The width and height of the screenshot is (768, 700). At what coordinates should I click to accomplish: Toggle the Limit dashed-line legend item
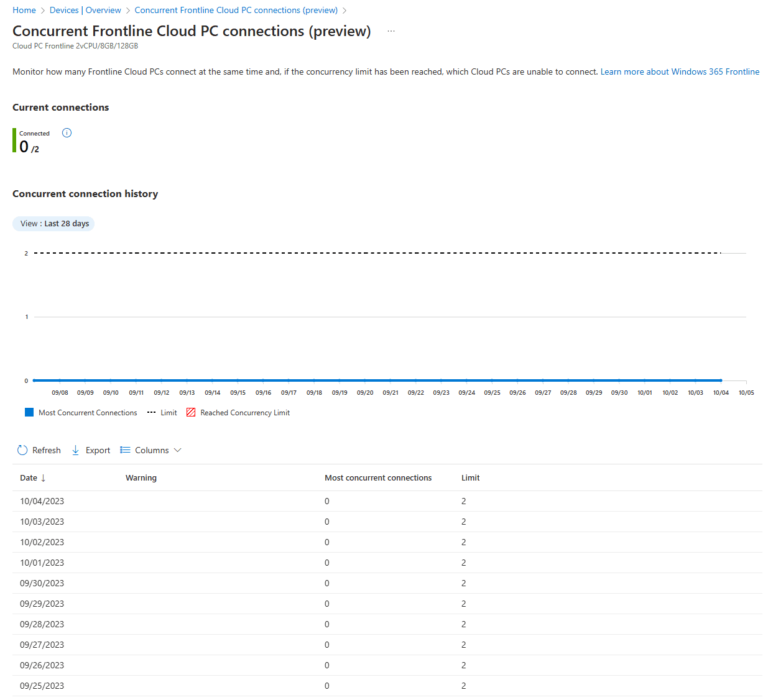click(162, 413)
